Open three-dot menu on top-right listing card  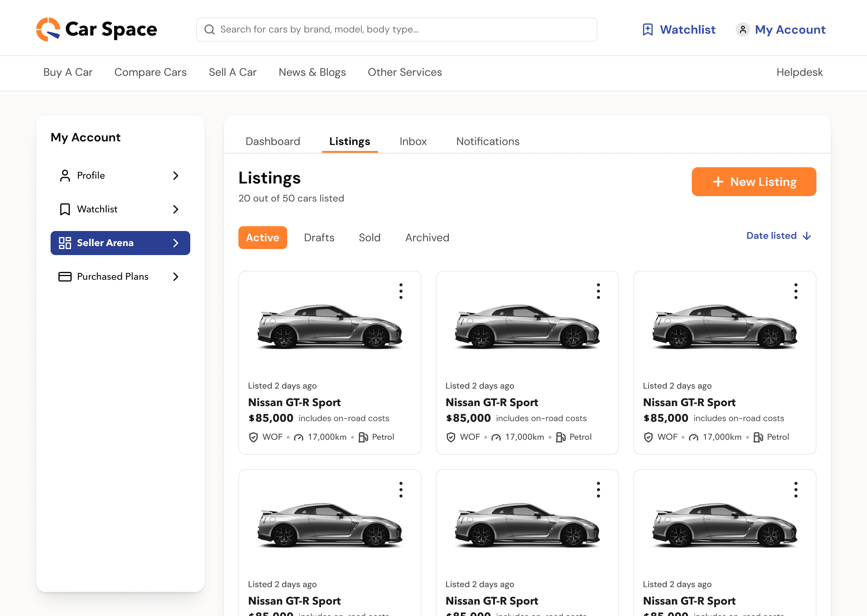coord(796,291)
